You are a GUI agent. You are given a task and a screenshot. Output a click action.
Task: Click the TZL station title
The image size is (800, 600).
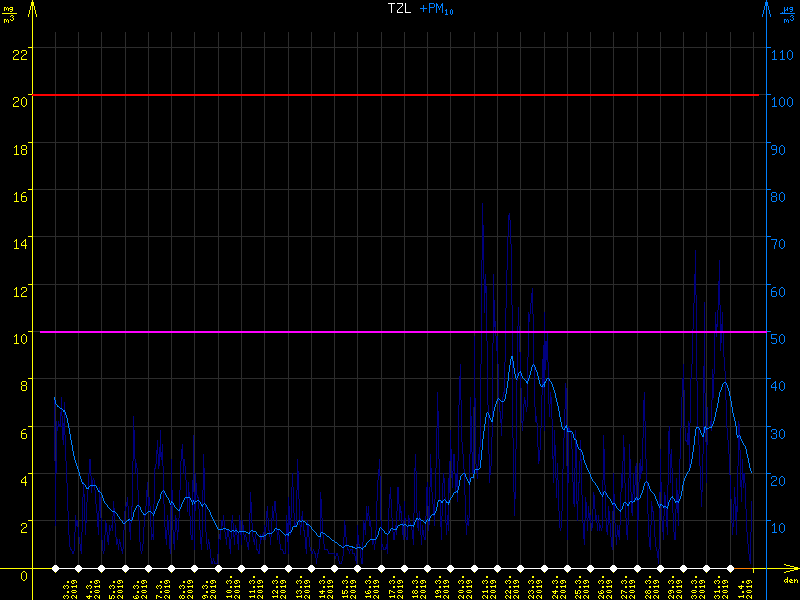(x=401, y=9)
